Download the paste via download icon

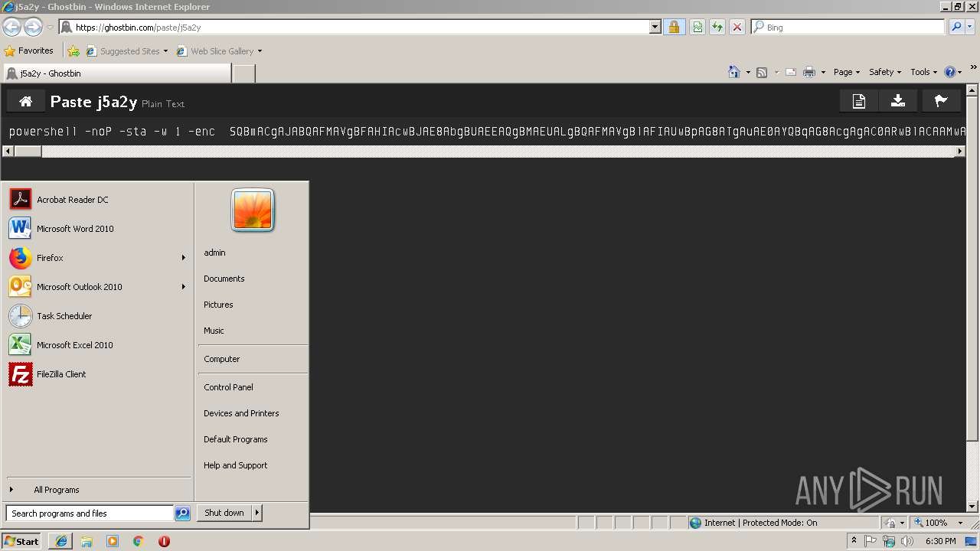[x=899, y=101]
